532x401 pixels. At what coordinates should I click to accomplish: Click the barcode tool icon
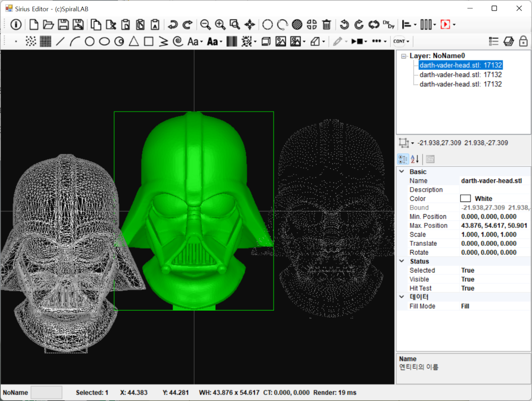pyautogui.click(x=232, y=41)
